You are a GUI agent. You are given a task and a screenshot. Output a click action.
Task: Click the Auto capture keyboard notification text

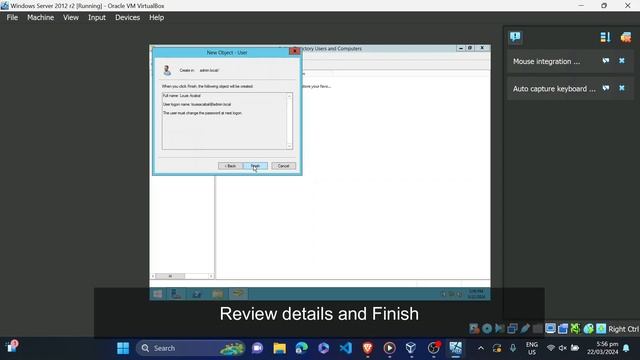(554, 89)
